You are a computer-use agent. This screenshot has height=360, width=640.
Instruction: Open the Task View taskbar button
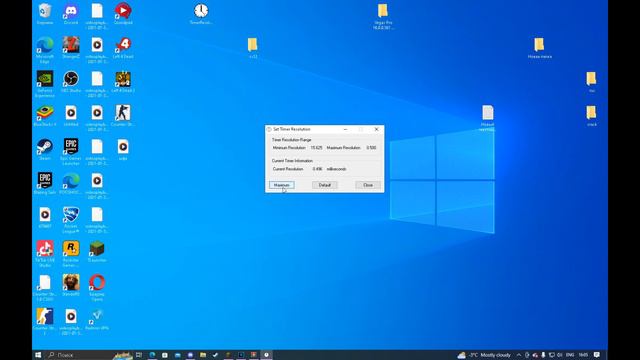139,355
